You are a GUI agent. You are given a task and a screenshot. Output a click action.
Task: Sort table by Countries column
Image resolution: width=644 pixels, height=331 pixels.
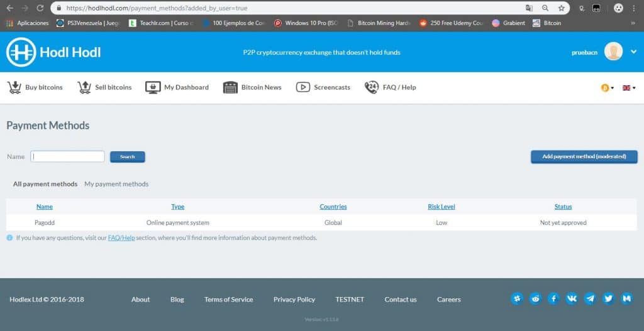coord(333,207)
